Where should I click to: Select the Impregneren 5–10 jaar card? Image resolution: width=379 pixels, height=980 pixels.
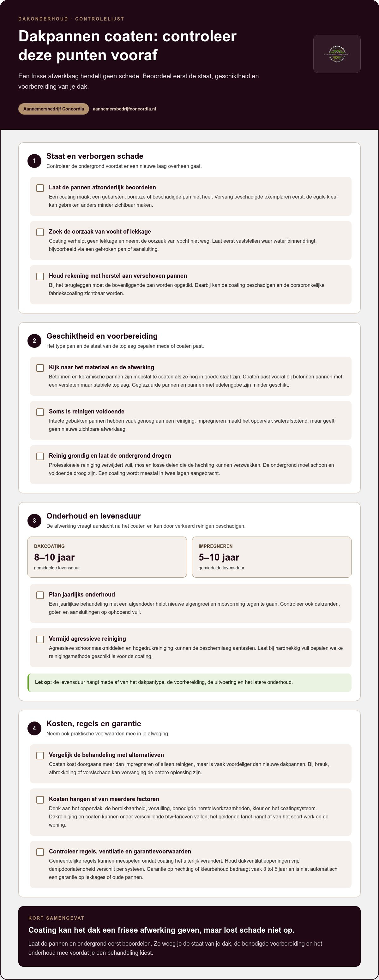tap(272, 557)
